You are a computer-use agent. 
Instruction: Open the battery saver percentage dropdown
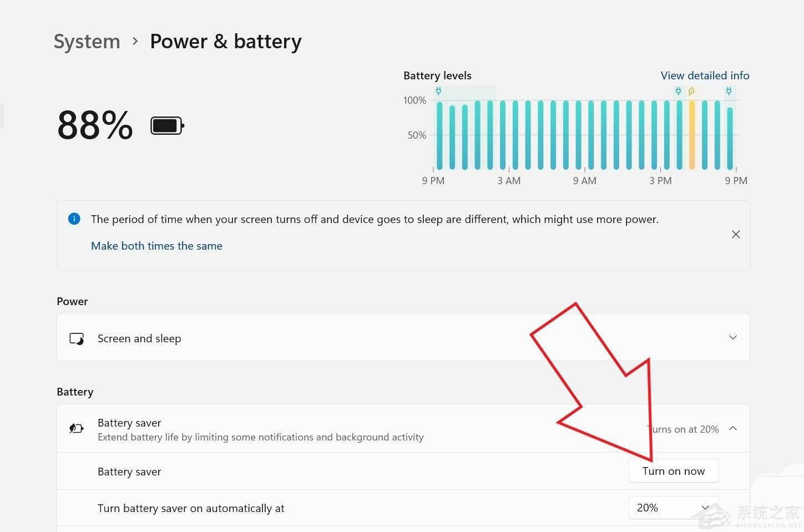(673, 508)
